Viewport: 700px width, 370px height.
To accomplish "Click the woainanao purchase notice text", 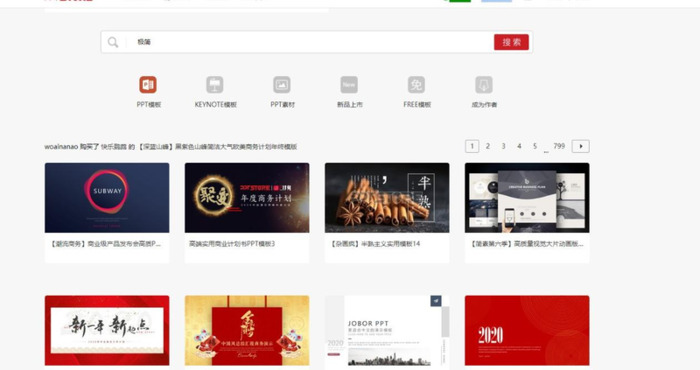I will pos(171,146).
